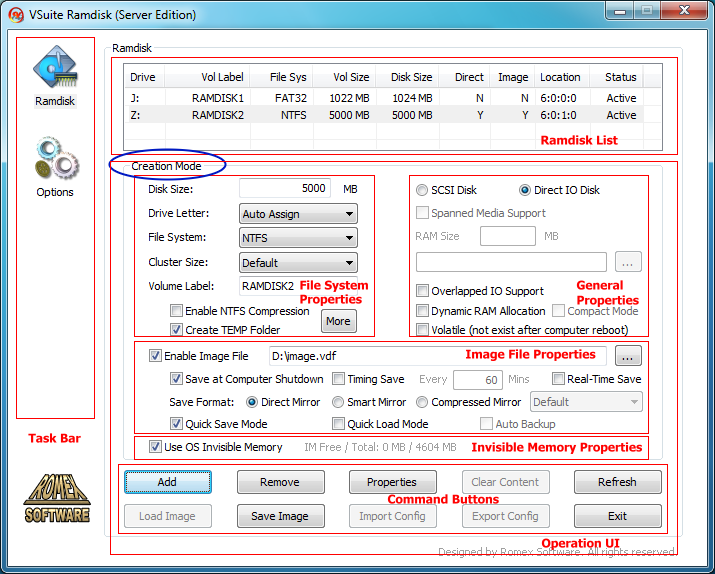Open the Ramdisk panel icon
This screenshot has height=574, width=715.
55,67
